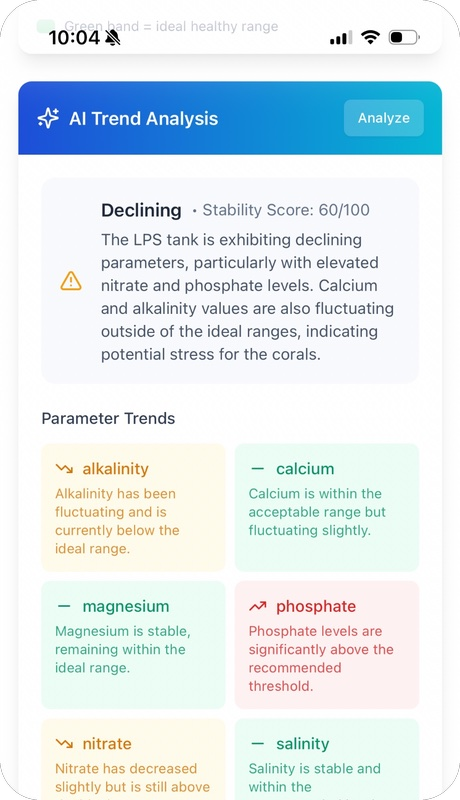Tap the sparkle icon beside AI Trend Analysis
The width and height of the screenshot is (460, 800).
pyautogui.click(x=48, y=118)
